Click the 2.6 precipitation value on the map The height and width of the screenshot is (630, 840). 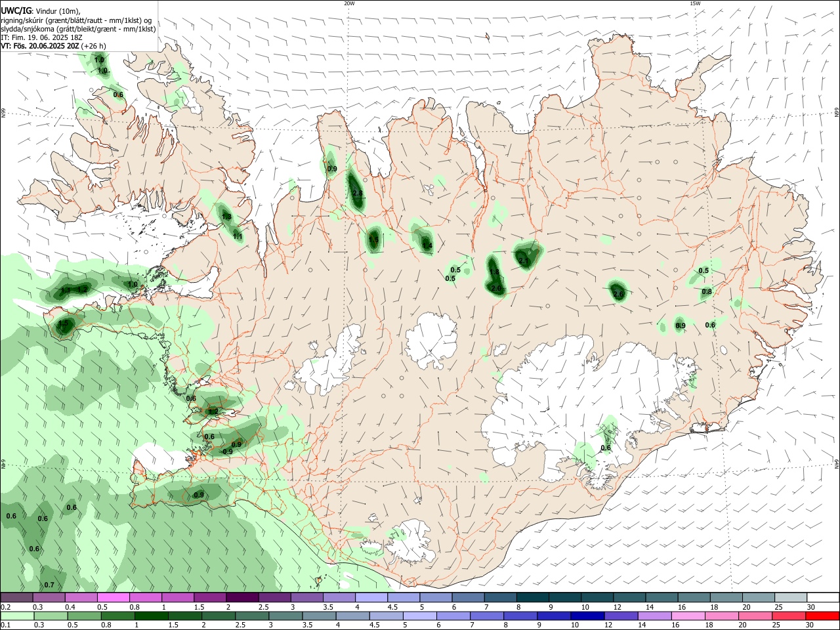click(x=618, y=295)
